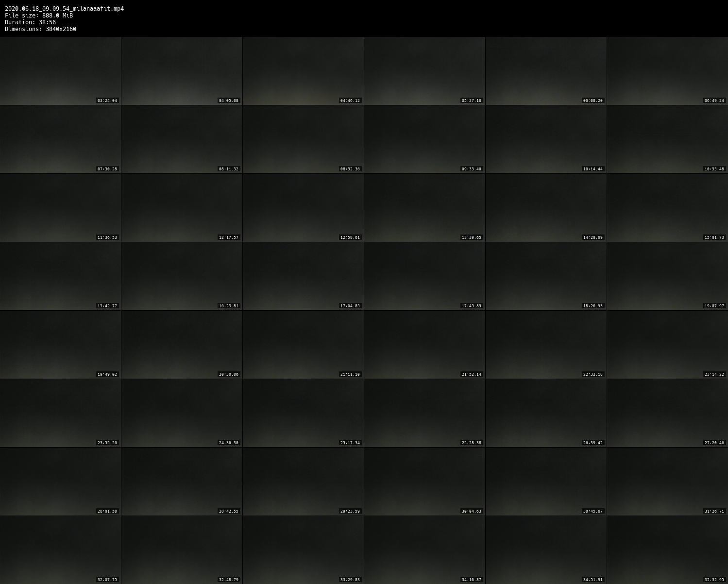Viewport: 728px width, 584px height.
Task: Pick the frame stamped 12:58.61
Action: (x=303, y=208)
